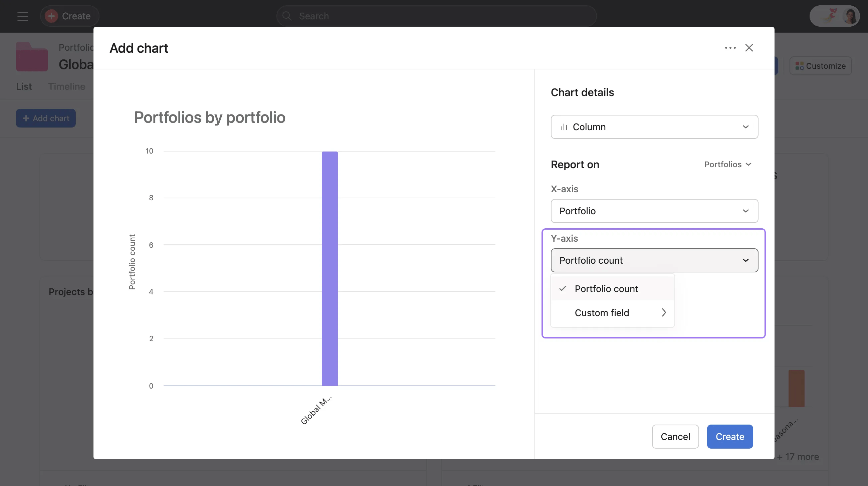Open the hamburger sidebar menu
The width and height of the screenshot is (868, 486).
(x=23, y=16)
